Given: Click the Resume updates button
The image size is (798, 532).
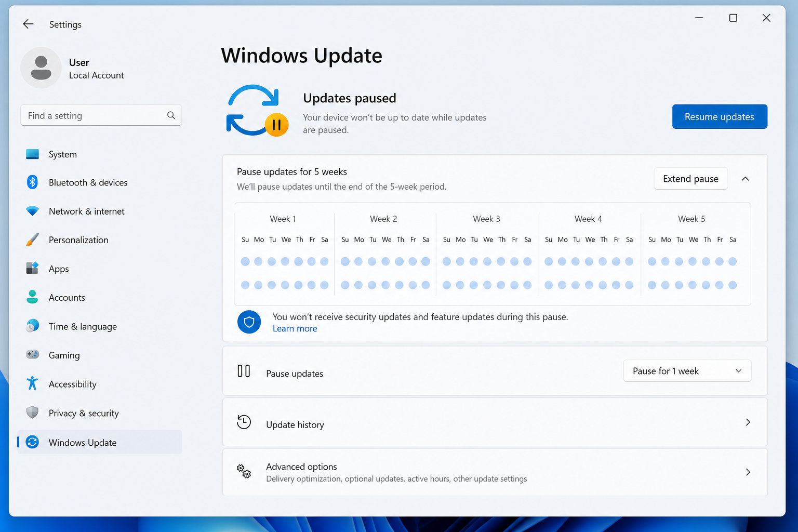Looking at the screenshot, I should [720, 116].
